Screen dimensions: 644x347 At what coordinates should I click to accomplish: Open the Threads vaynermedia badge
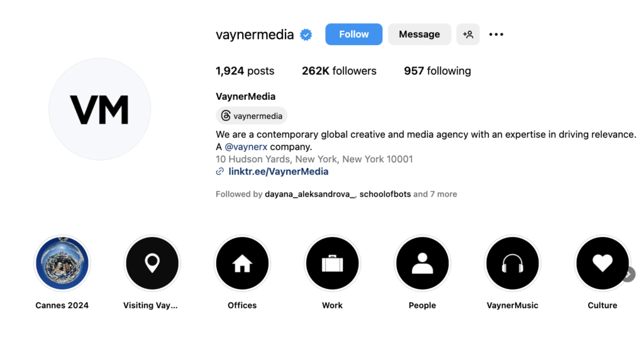click(x=252, y=116)
